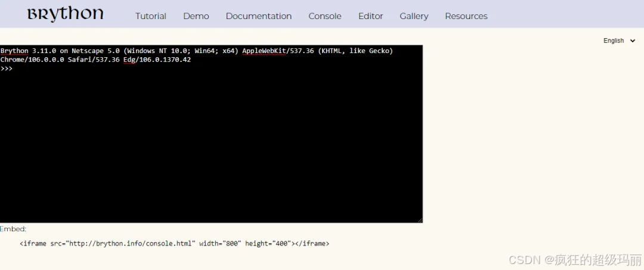The image size is (644, 270).
Task: Click the console resize handle corner
Action: (420, 221)
